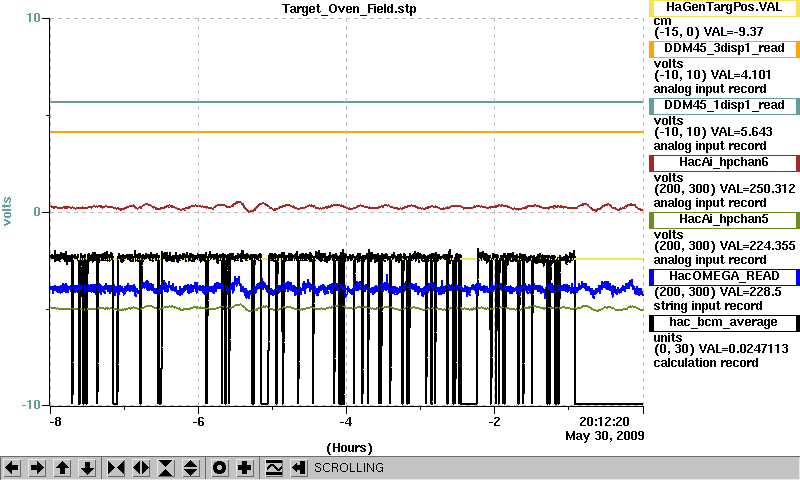
Task: Click the pan up arrow button
Action: click(x=62, y=468)
